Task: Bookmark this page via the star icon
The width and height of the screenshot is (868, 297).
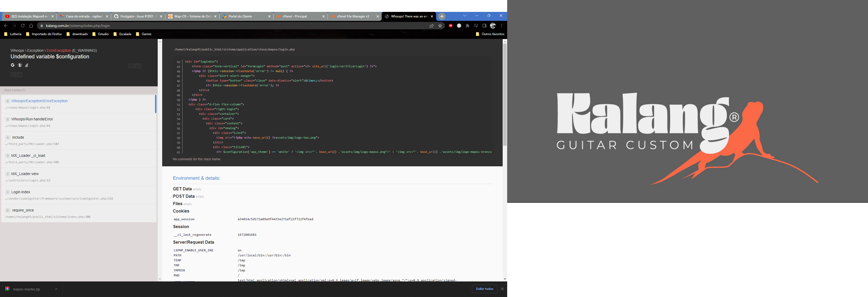Action: (x=440, y=26)
